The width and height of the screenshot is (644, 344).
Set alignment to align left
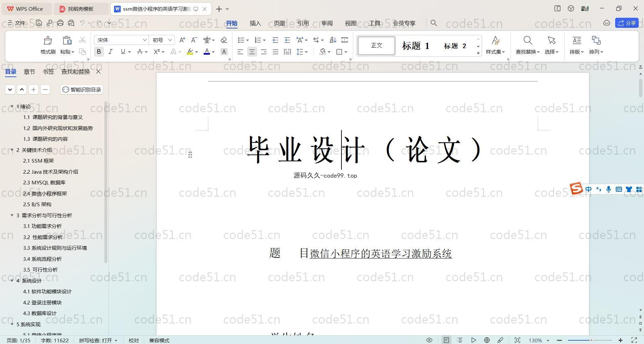pyautogui.click(x=240, y=52)
